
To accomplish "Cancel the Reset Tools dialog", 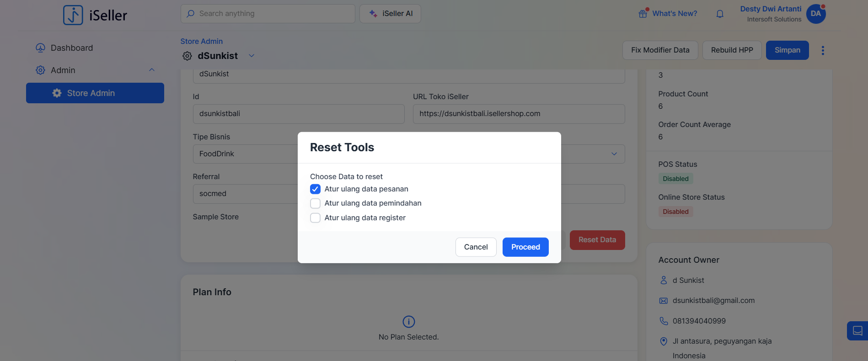I will [476, 247].
